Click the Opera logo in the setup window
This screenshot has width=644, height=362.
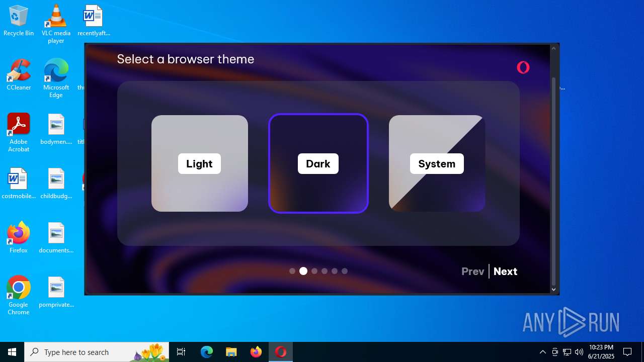pyautogui.click(x=523, y=67)
